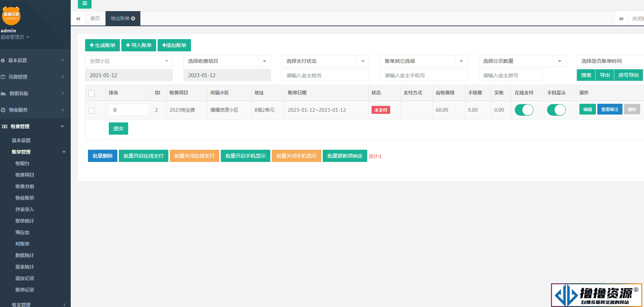Open 抄表录入 in the sidebar
Image resolution: width=644 pixels, height=307 pixels.
click(25, 209)
